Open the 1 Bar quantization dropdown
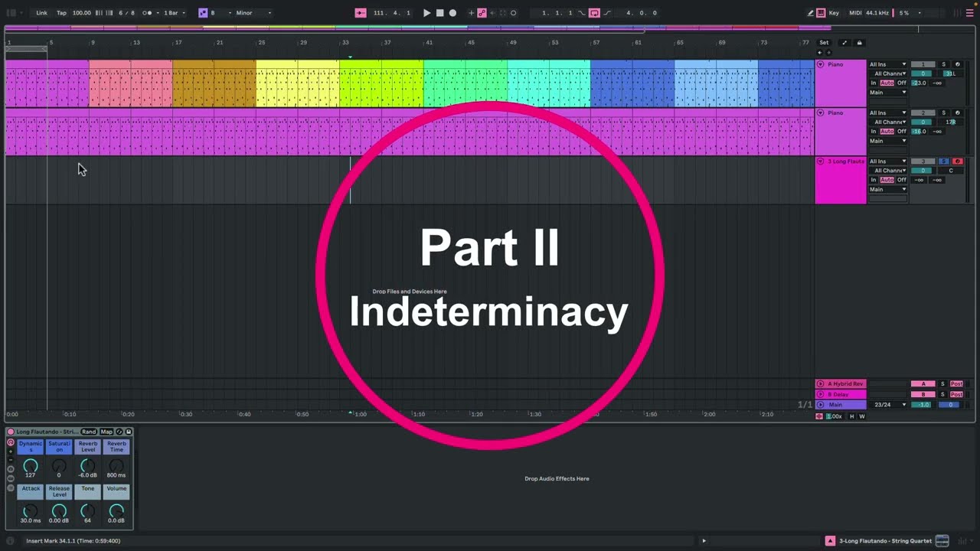 pyautogui.click(x=174, y=13)
